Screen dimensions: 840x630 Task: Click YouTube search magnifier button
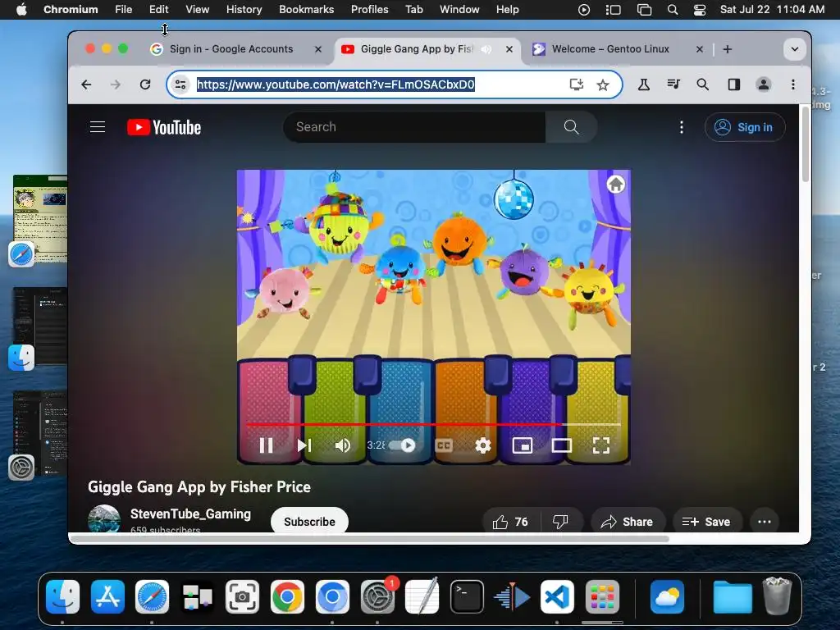click(571, 127)
